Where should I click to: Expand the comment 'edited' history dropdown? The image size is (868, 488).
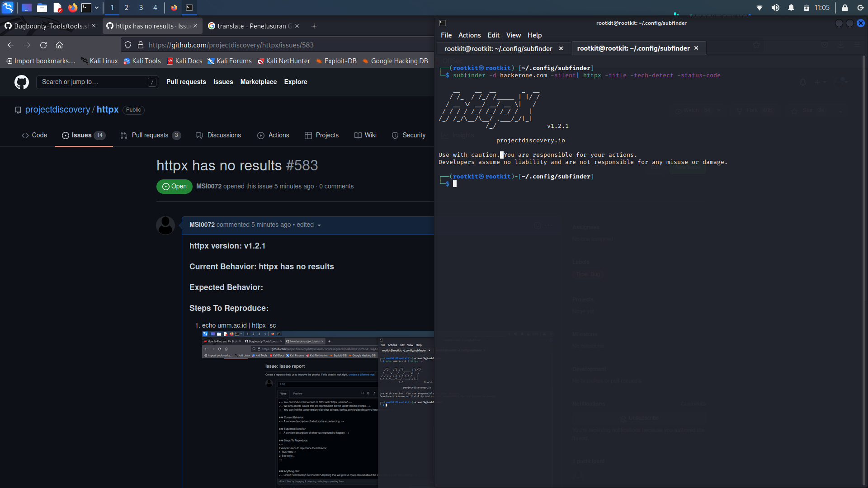click(x=319, y=225)
